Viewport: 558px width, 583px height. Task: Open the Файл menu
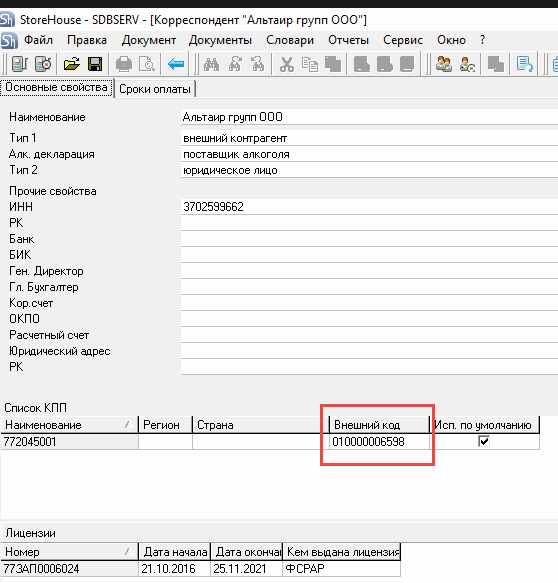38,40
